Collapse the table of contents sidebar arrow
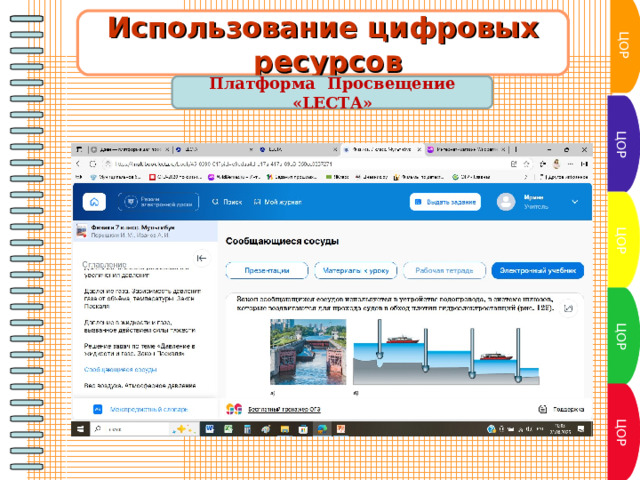This screenshot has height=480, width=640. click(202, 258)
